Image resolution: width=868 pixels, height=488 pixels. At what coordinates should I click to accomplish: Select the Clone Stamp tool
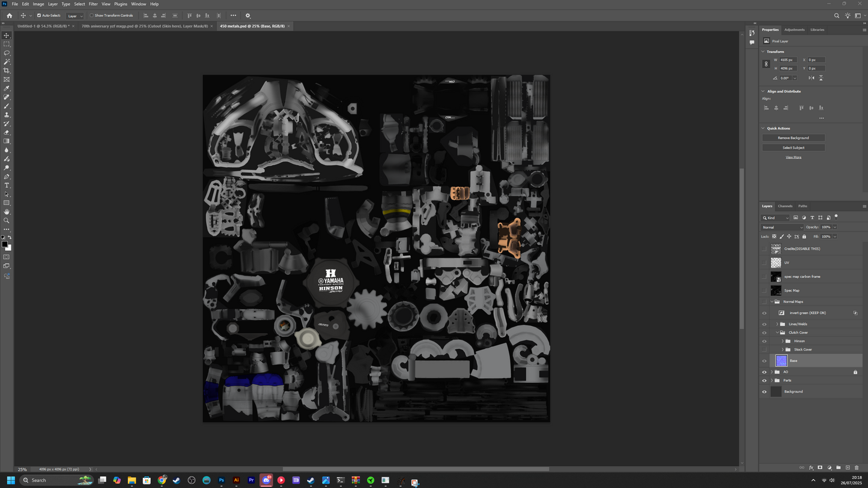[x=7, y=115]
